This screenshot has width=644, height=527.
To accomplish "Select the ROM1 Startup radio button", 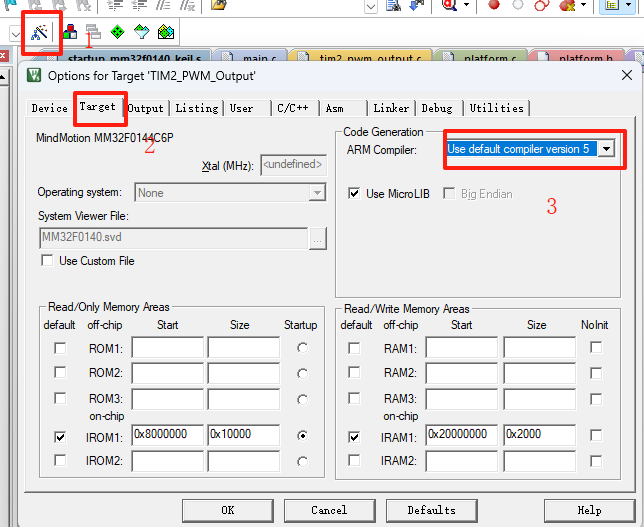I will click(x=303, y=348).
